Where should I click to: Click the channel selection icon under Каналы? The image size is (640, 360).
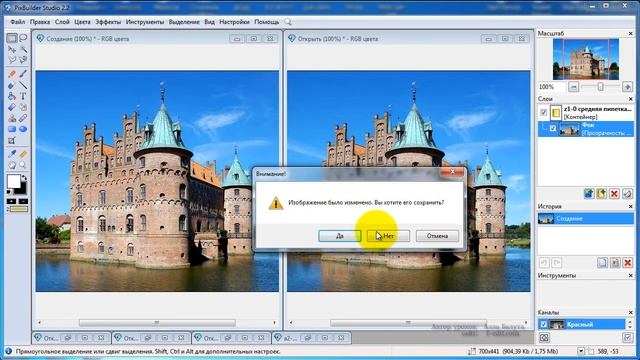coord(544,338)
